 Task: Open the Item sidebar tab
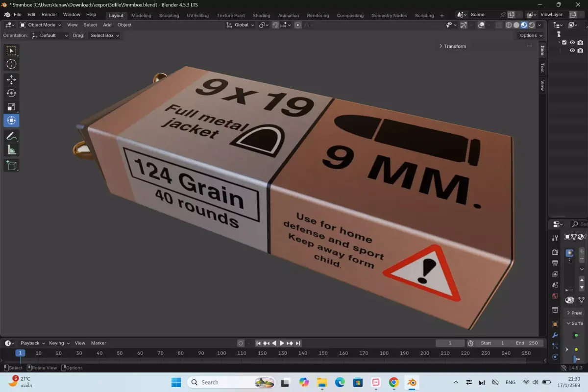(542, 49)
